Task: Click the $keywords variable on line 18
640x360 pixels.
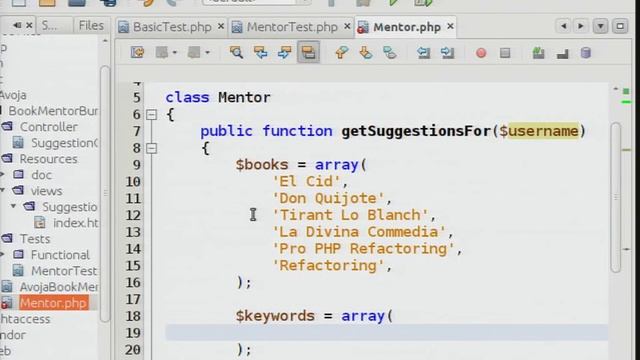Action: 275,316
